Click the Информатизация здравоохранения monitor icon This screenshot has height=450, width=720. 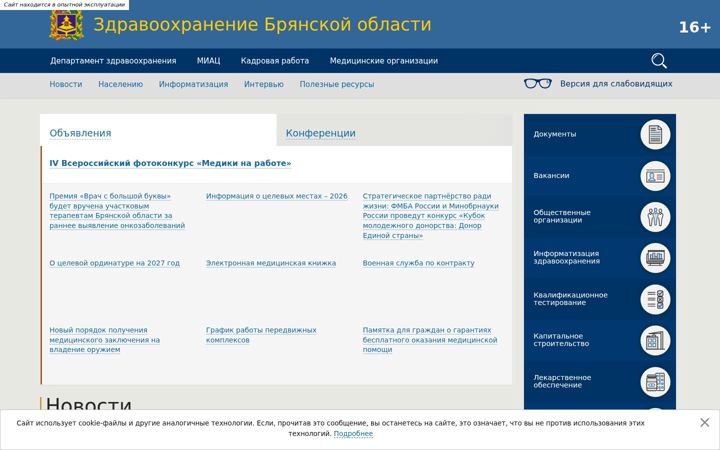pos(655,258)
